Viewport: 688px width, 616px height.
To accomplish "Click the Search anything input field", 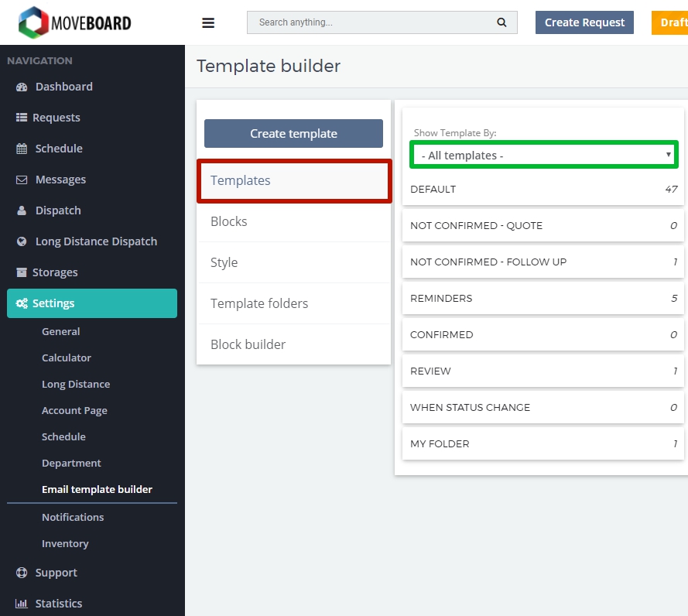I will point(382,22).
